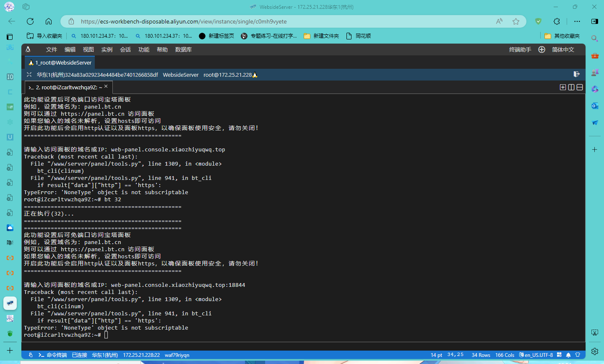
Task: Change the 14 pt font size setting
Action: (436, 355)
